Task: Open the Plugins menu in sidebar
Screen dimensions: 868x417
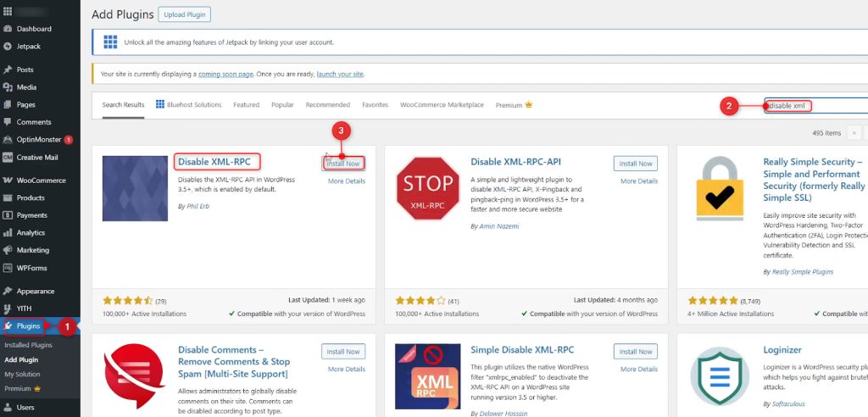Action: [40, 326]
